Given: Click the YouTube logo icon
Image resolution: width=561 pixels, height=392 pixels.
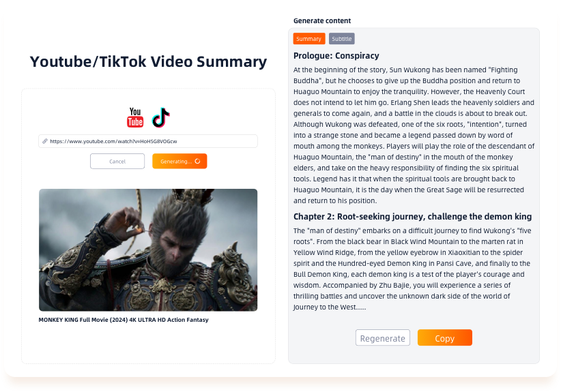Looking at the screenshot, I should tap(135, 117).
